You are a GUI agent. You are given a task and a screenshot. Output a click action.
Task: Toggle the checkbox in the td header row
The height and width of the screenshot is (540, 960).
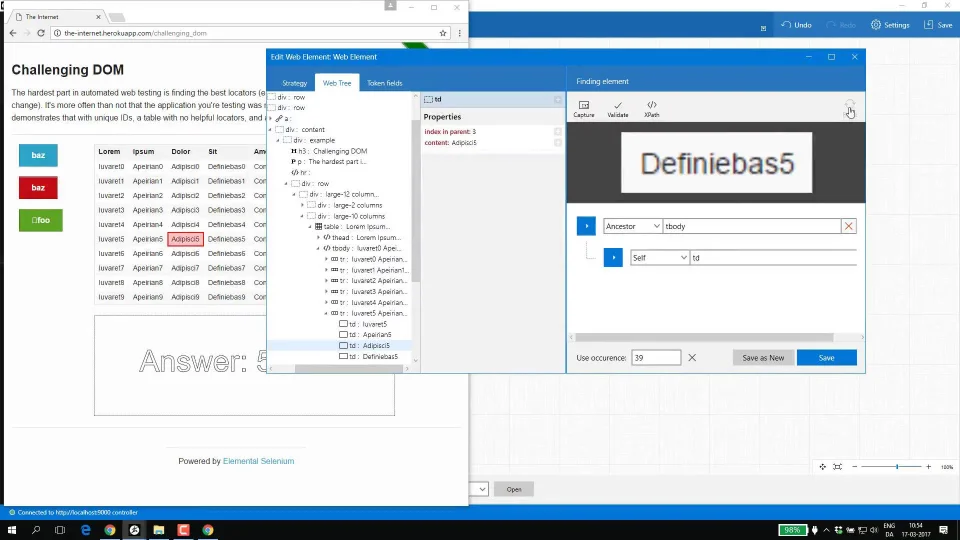click(558, 100)
